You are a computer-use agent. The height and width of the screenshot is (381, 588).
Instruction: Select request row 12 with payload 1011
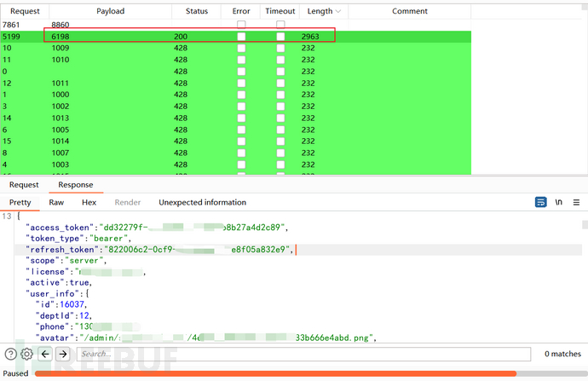pos(235,84)
